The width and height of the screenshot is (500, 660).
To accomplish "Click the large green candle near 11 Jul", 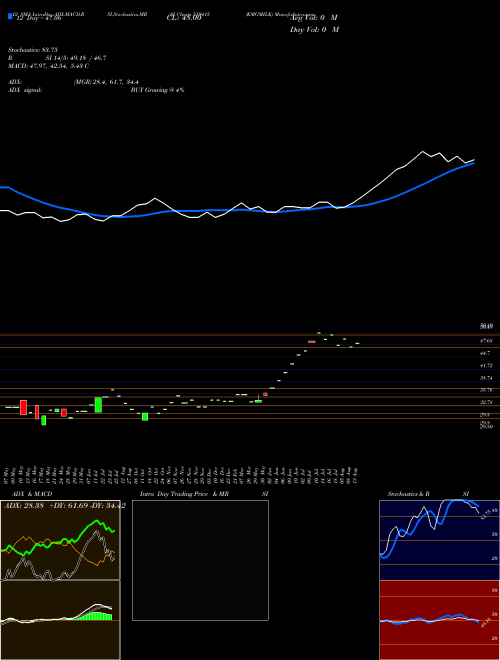I will [98, 405].
